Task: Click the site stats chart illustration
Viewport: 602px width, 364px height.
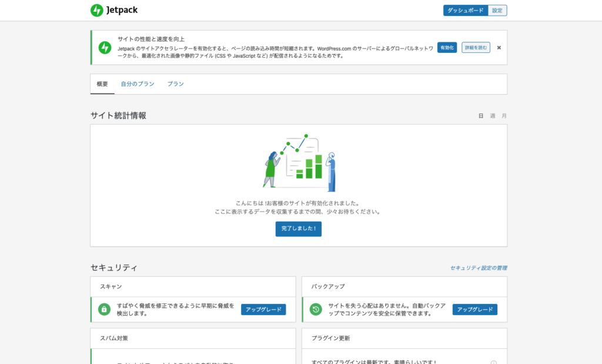Action: tap(299, 162)
